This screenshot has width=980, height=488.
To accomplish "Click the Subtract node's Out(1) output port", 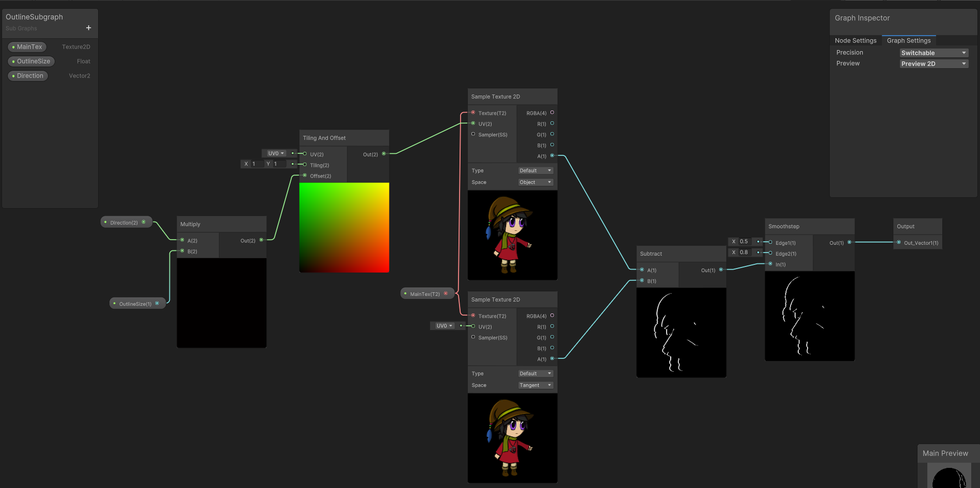I will tap(721, 270).
